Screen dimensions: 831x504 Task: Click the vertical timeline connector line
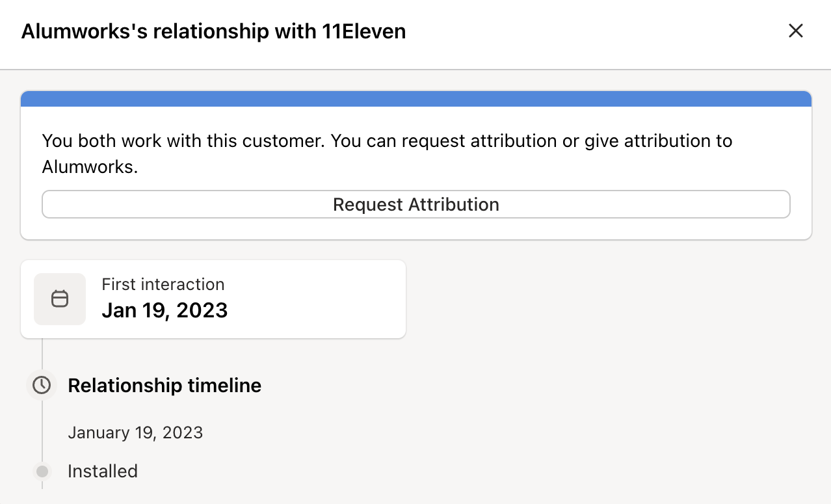(x=42, y=354)
